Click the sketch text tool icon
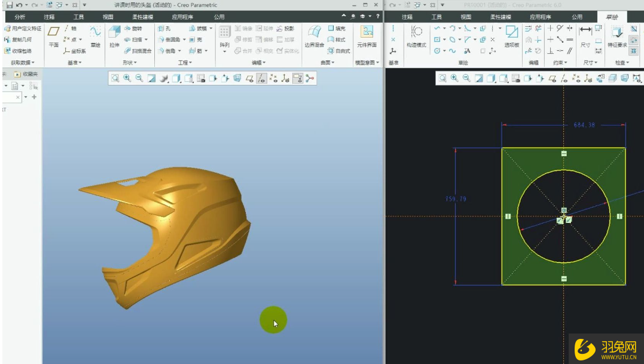The width and height of the screenshot is (644, 364). tap(467, 51)
